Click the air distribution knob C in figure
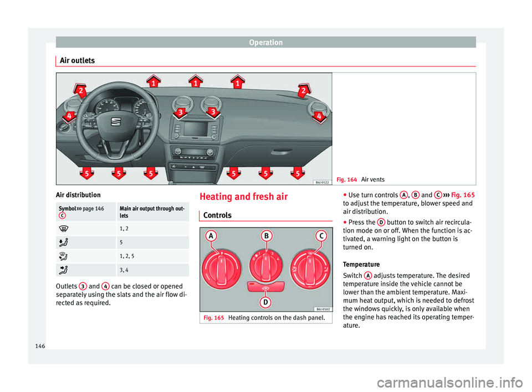This screenshot has width=532, height=392. click(x=310, y=270)
